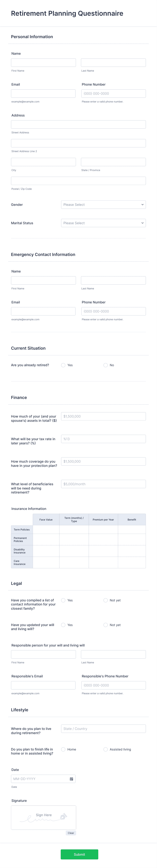This screenshot has width=157, height=868.
Task: Select No for already retired question
Action: click(106, 365)
